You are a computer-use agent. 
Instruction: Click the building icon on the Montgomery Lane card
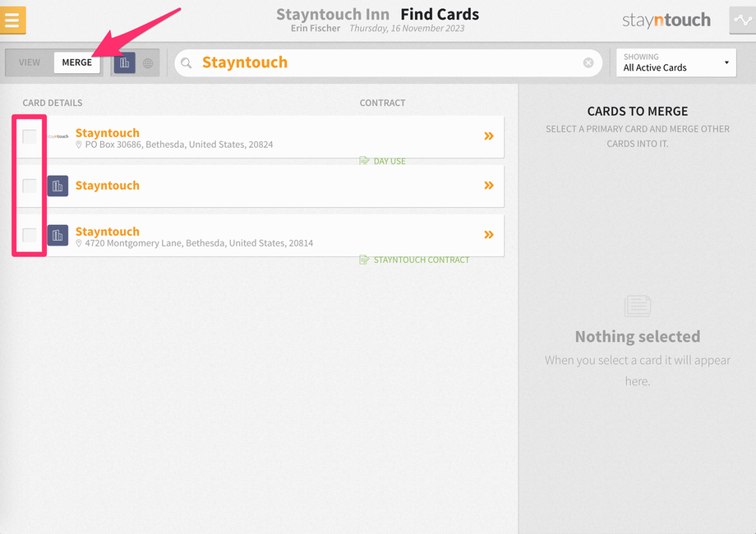58,235
